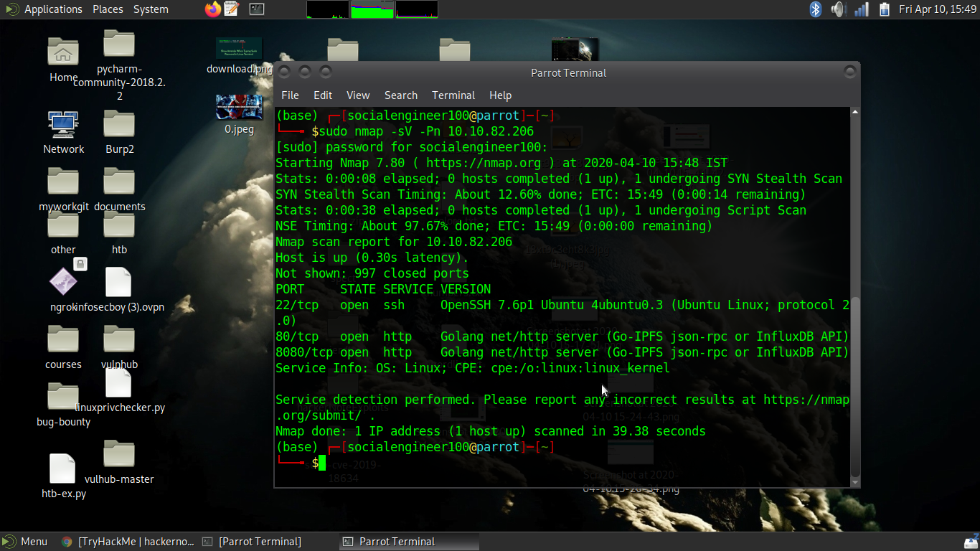Open the vulnhub folder

point(119,347)
